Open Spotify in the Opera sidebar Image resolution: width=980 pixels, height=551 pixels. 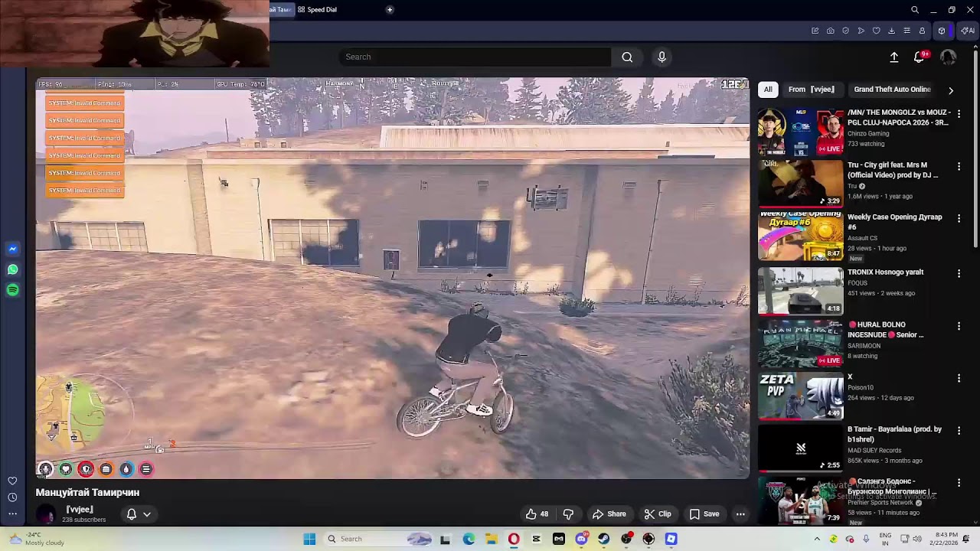pyautogui.click(x=12, y=290)
